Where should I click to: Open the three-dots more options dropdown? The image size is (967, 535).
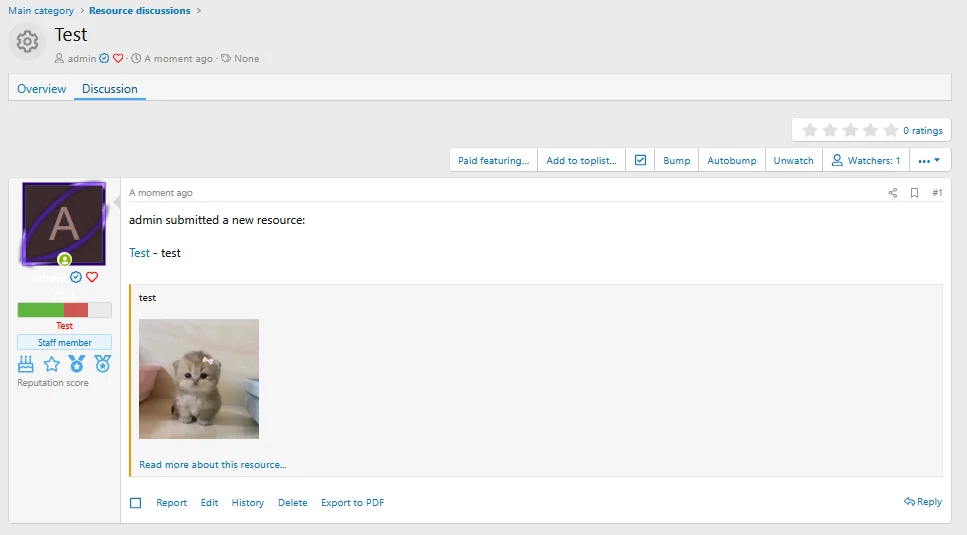click(929, 160)
